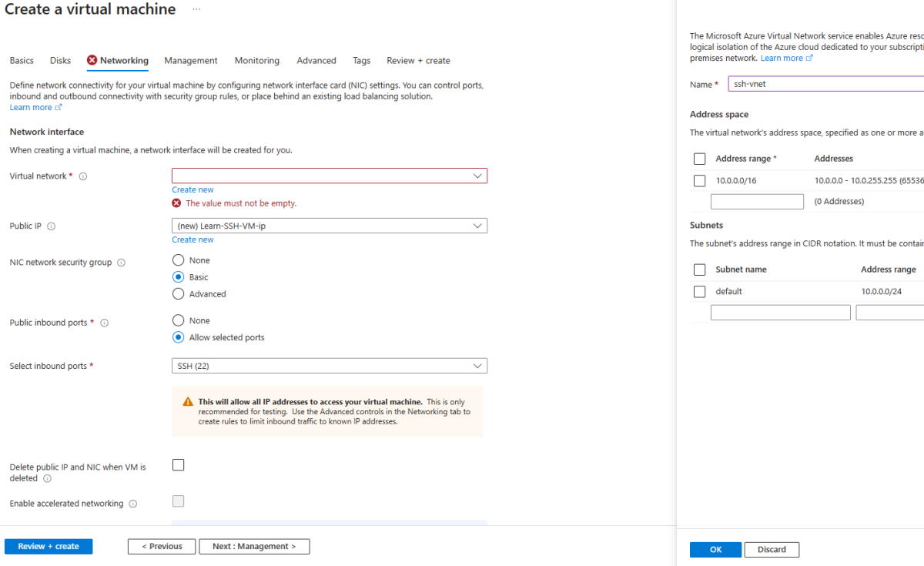This screenshot has height=566, width=924.
Task: Select None for NIC network security group
Action: point(179,260)
